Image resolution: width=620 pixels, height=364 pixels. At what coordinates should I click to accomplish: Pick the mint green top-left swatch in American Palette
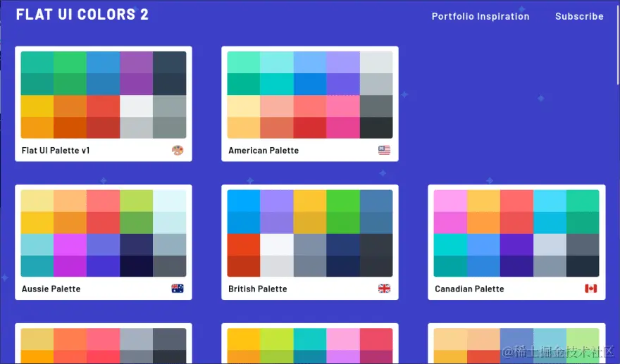(x=244, y=63)
